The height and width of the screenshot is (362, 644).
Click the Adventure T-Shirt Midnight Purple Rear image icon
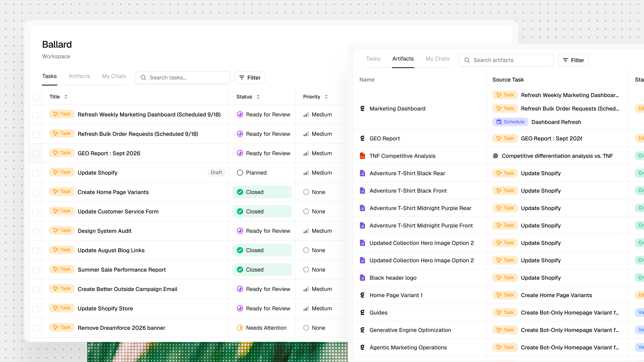tap(362, 208)
